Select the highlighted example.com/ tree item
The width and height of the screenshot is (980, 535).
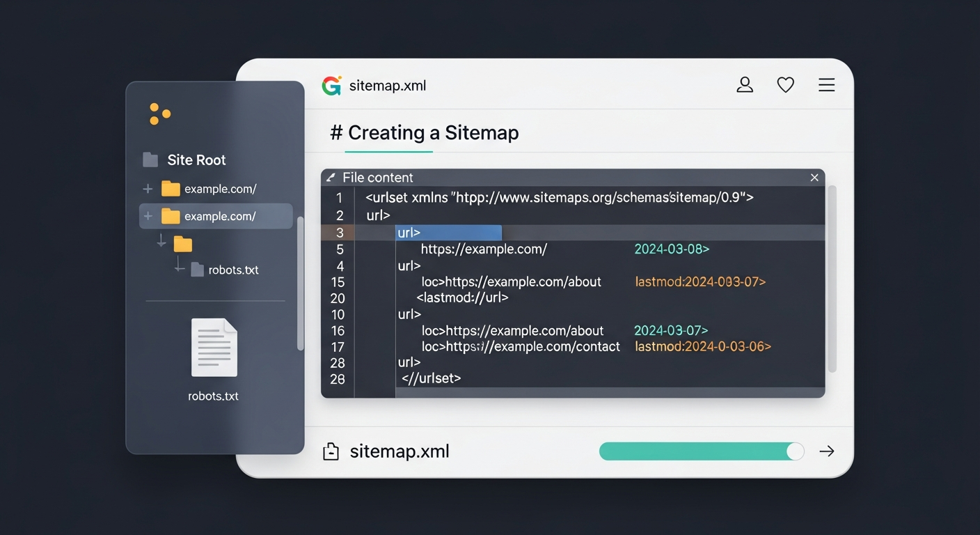[219, 217]
